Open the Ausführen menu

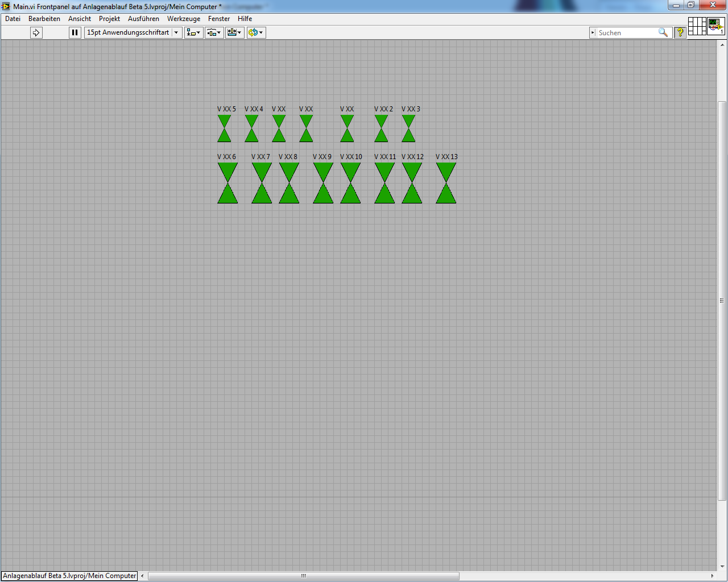pyautogui.click(x=143, y=19)
